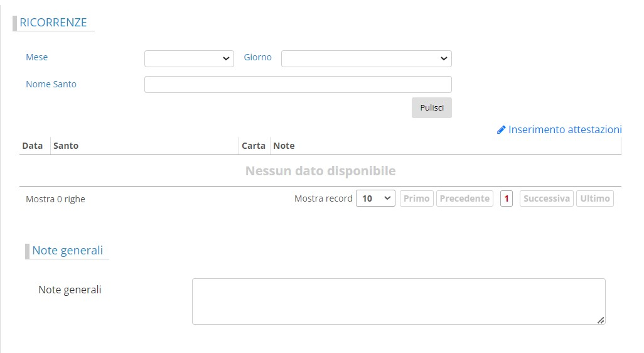Viewport: 644px width, 353px height.
Task: Click the Precedente pagination button
Action: (464, 198)
